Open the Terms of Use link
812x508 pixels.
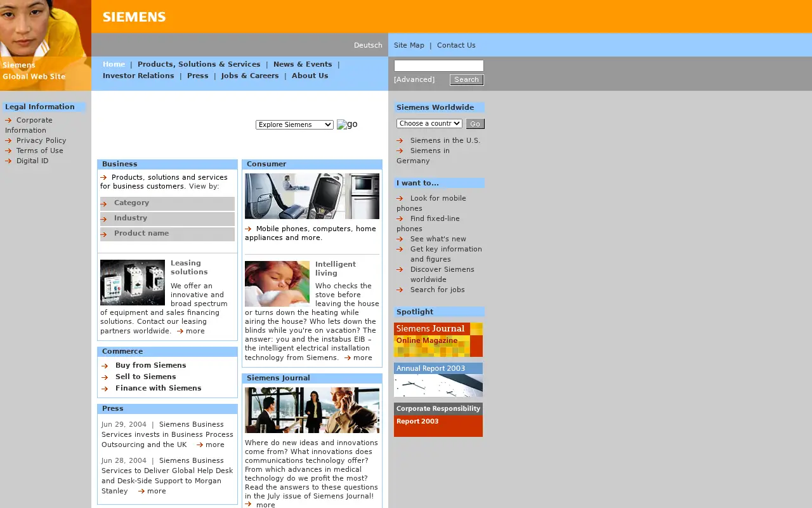40,150
